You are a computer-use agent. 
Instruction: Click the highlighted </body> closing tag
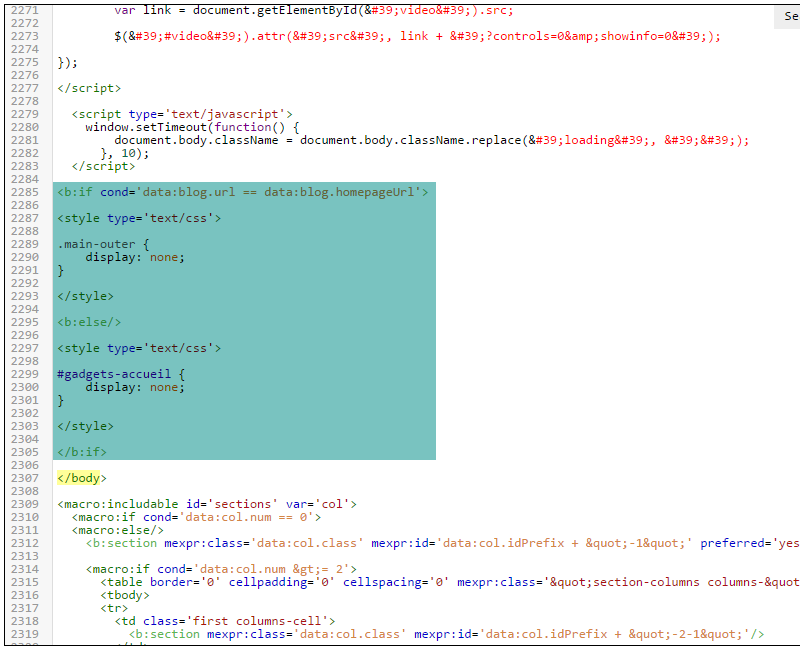click(82, 478)
